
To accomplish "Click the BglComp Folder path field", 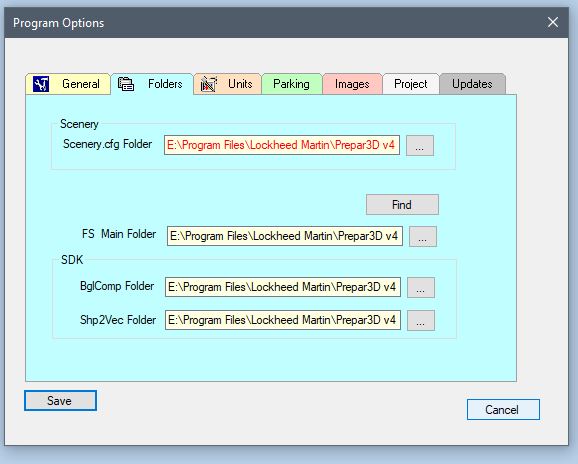I will tap(283, 287).
